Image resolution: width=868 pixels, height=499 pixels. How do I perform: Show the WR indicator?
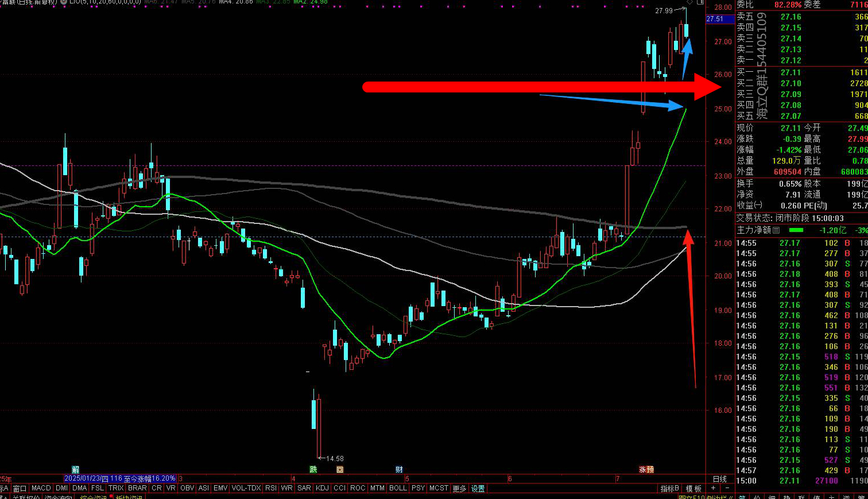pos(287,488)
